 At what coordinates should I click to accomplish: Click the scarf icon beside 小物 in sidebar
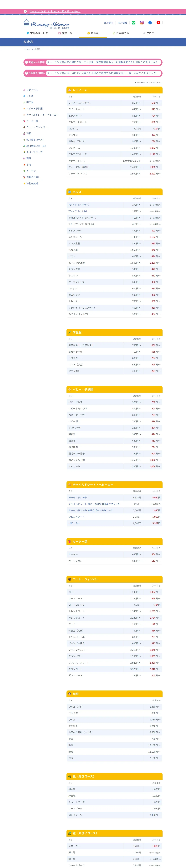24,165
